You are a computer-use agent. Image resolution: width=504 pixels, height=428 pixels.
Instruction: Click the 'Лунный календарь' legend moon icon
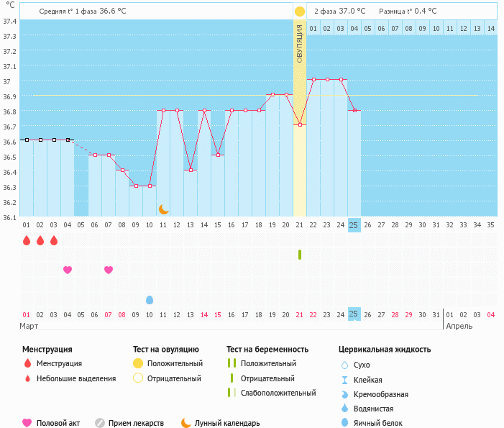pyautogui.click(x=186, y=423)
